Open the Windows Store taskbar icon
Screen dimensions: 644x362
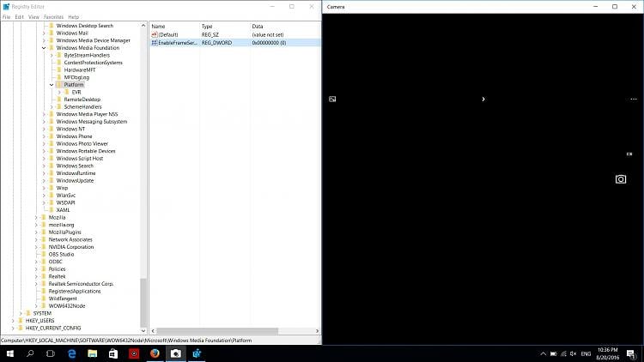113,353
